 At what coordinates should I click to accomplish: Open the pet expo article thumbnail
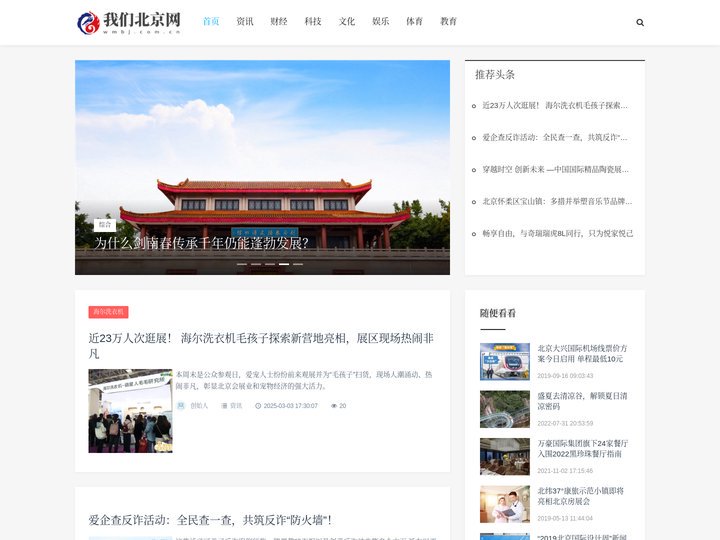pos(130,411)
